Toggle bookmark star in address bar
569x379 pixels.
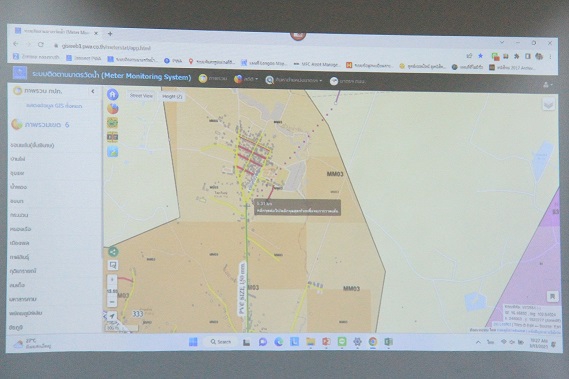tap(480, 56)
